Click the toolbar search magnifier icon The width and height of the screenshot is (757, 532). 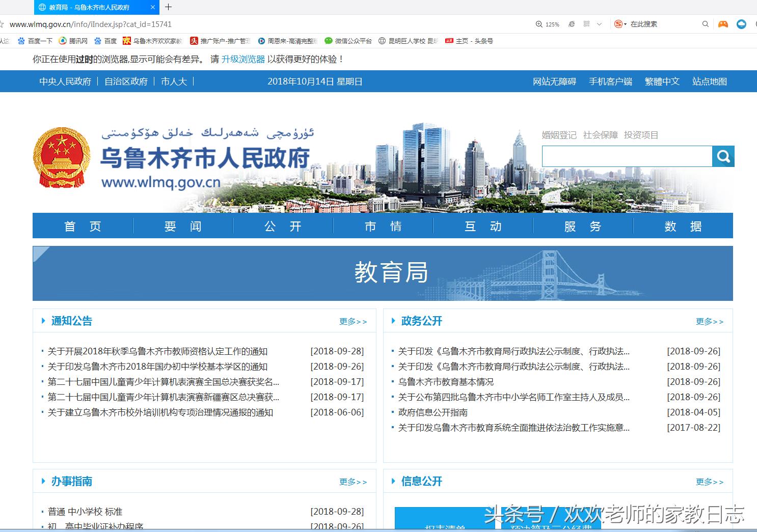pyautogui.click(x=706, y=24)
